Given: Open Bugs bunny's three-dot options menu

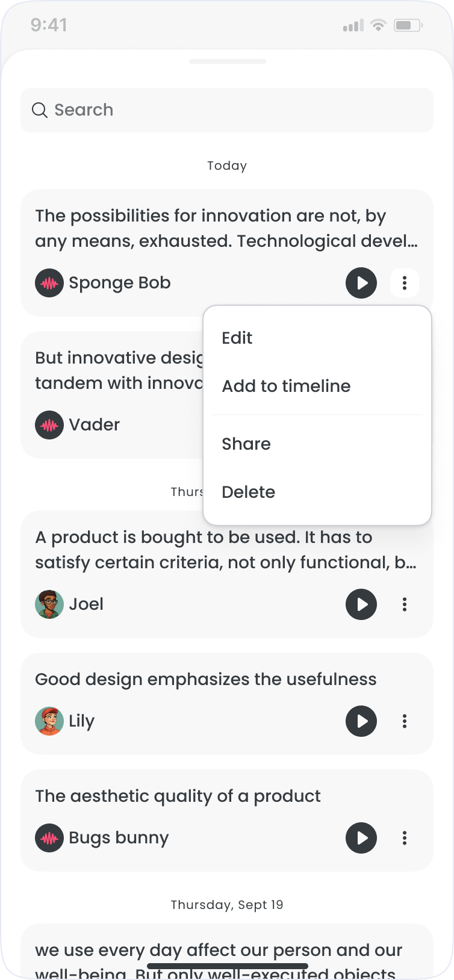Looking at the screenshot, I should click(405, 838).
